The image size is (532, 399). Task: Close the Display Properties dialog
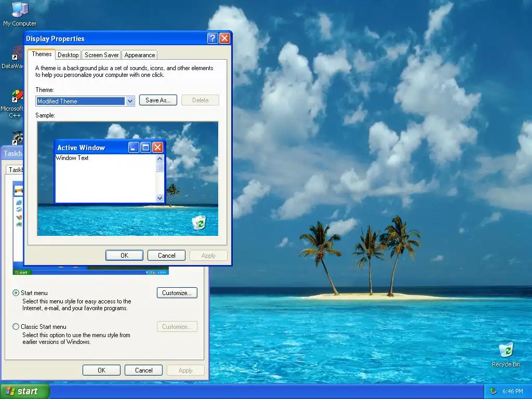pos(224,38)
